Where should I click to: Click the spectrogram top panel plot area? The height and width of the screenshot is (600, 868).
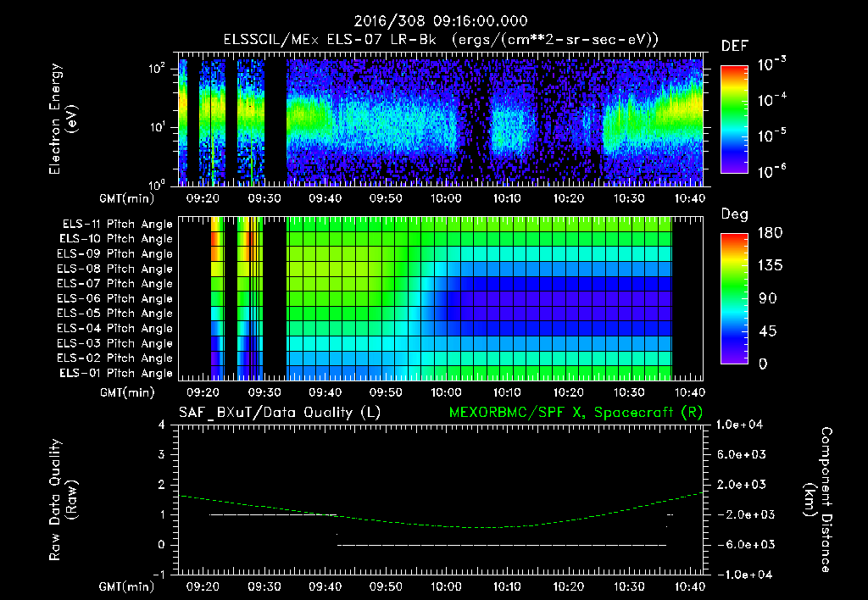441,119
